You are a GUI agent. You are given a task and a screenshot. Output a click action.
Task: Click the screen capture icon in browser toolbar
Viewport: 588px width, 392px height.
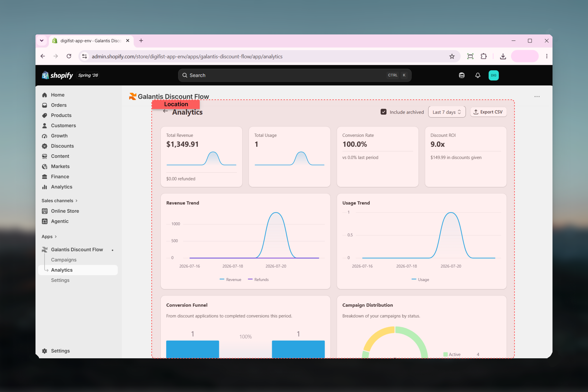pos(470,56)
